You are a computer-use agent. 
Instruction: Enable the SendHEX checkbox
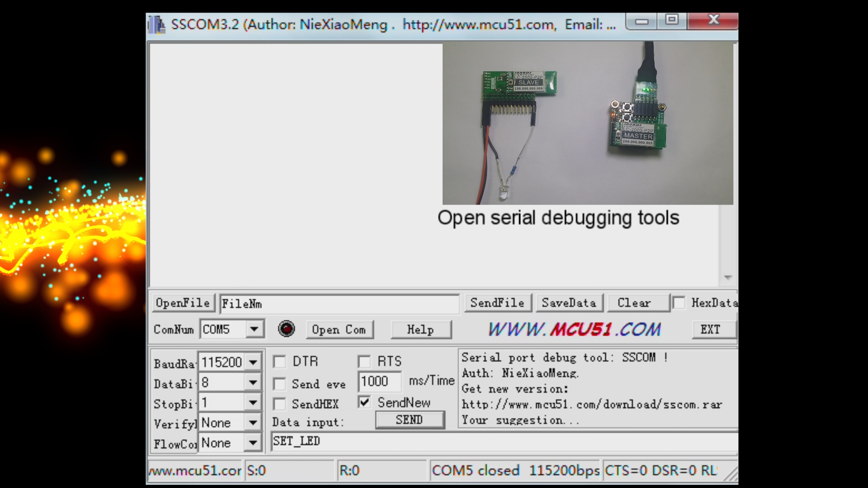[279, 404]
